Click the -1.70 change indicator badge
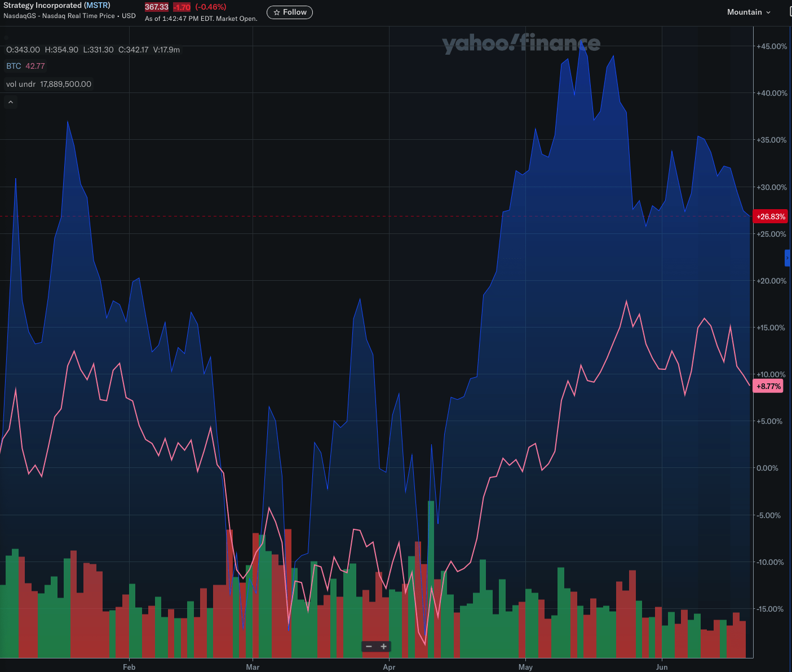Image resolution: width=792 pixels, height=672 pixels. [181, 7]
